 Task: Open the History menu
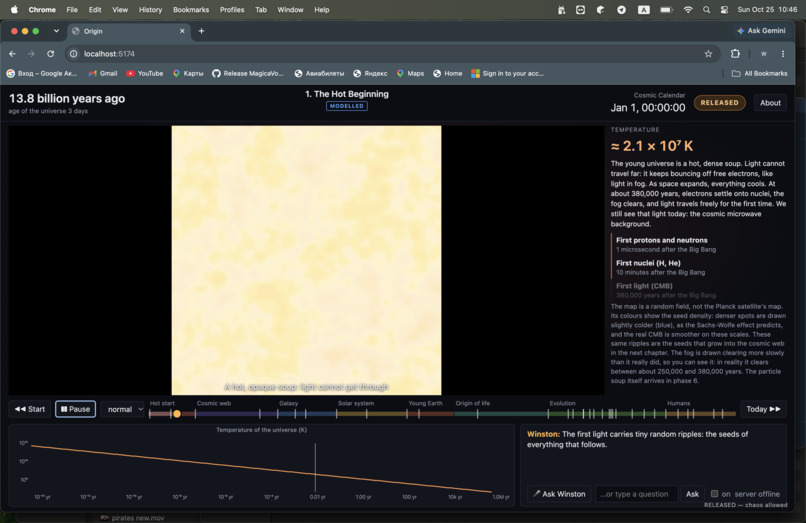(x=150, y=10)
